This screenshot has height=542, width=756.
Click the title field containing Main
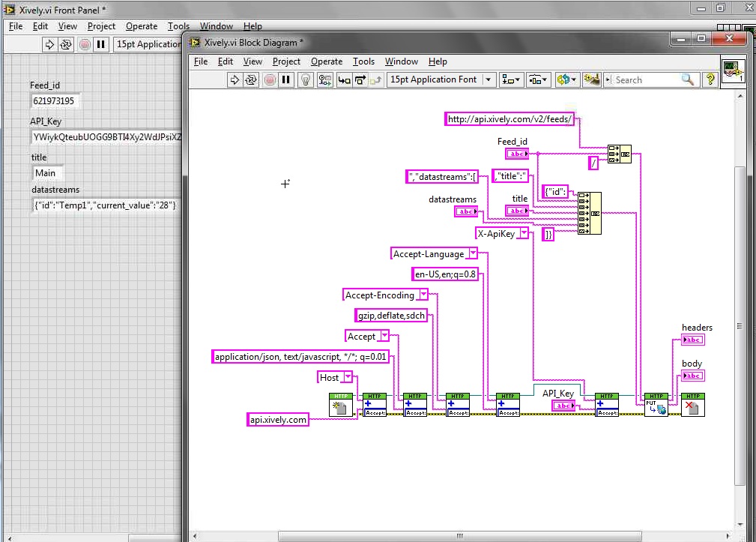click(46, 173)
